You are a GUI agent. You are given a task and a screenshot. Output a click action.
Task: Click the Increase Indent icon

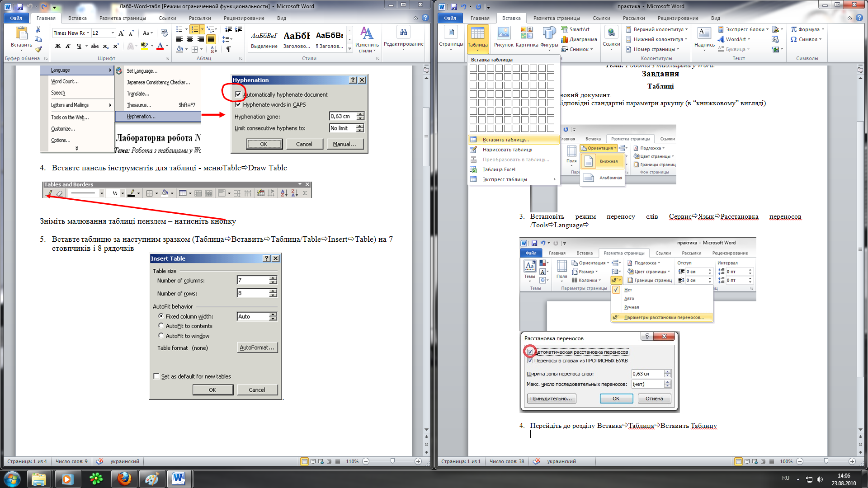point(239,29)
